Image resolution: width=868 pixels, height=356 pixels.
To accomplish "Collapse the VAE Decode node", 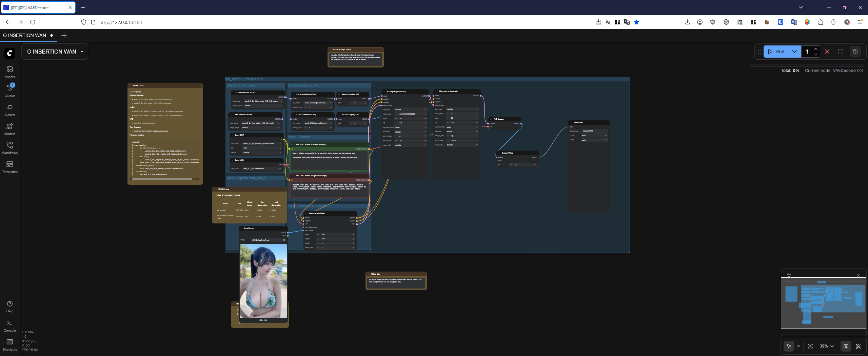I will [491, 119].
